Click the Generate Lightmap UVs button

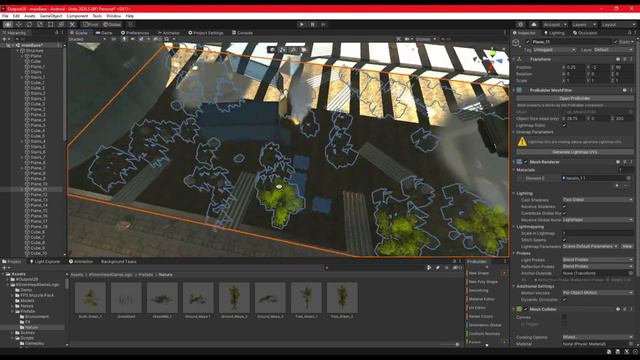point(575,152)
